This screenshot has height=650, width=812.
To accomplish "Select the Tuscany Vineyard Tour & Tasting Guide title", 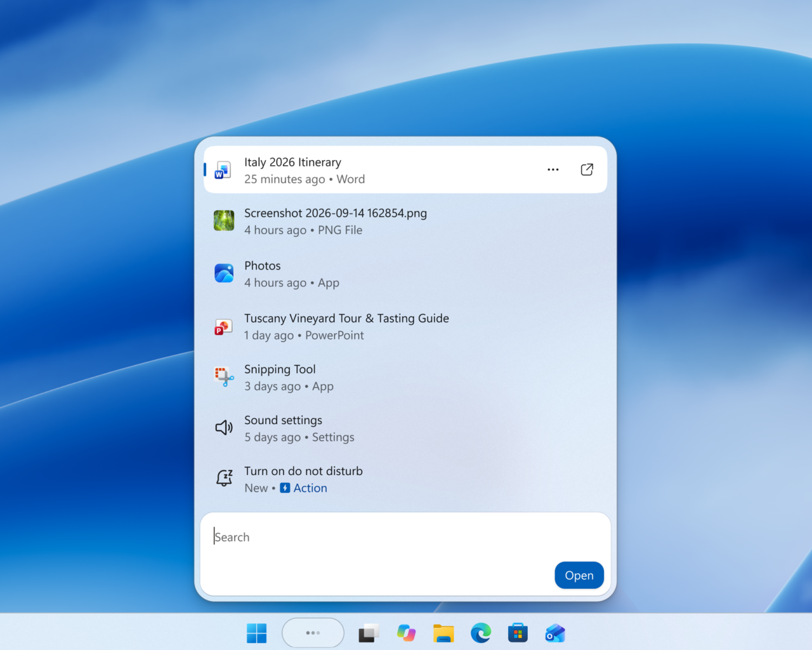I will pos(346,319).
